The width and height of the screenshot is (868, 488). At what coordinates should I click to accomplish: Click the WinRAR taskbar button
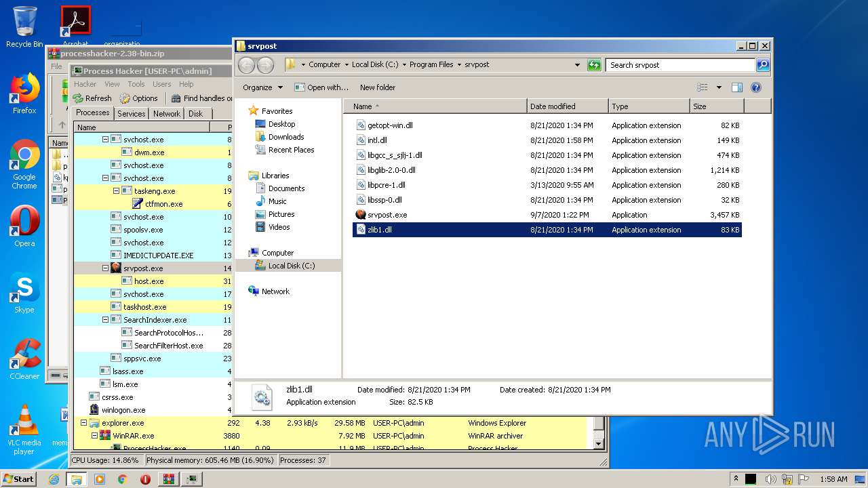[x=169, y=479]
